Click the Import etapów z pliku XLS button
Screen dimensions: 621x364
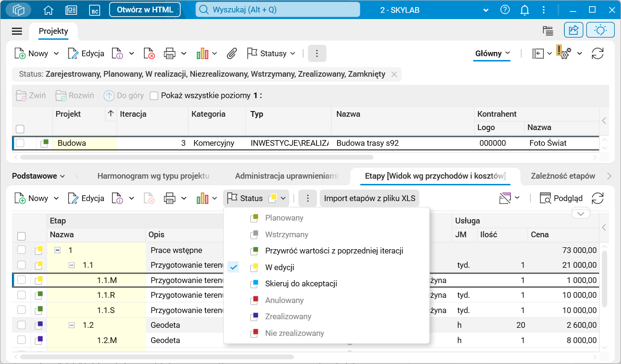click(369, 198)
